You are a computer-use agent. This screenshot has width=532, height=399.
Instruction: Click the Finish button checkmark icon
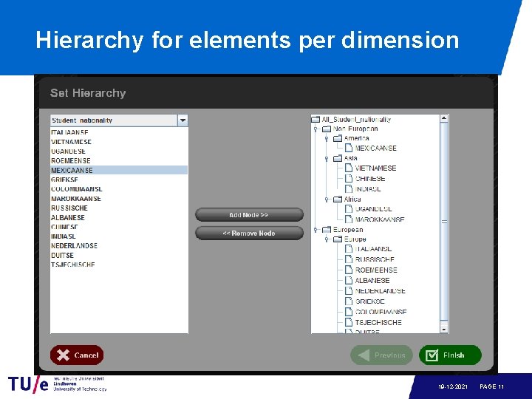tap(432, 355)
